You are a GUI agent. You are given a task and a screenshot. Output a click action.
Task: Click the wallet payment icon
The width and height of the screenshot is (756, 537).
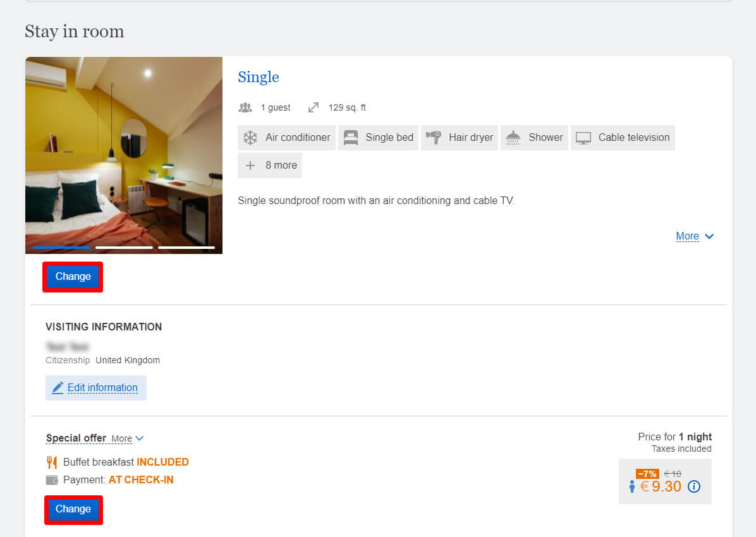coord(52,480)
